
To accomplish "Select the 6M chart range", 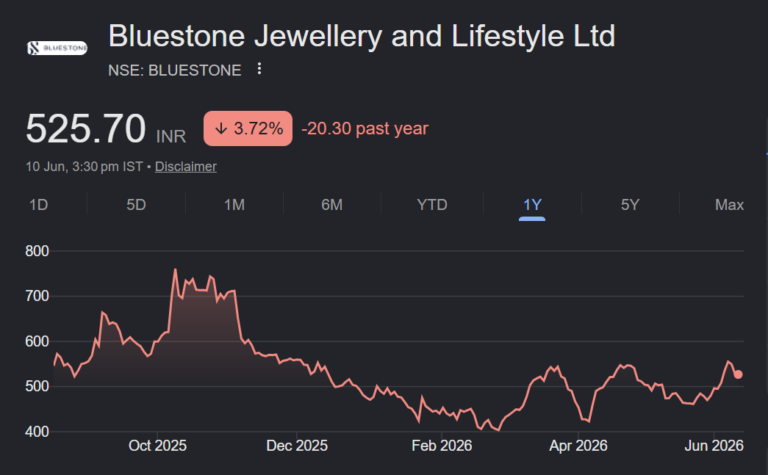I will click(x=332, y=205).
